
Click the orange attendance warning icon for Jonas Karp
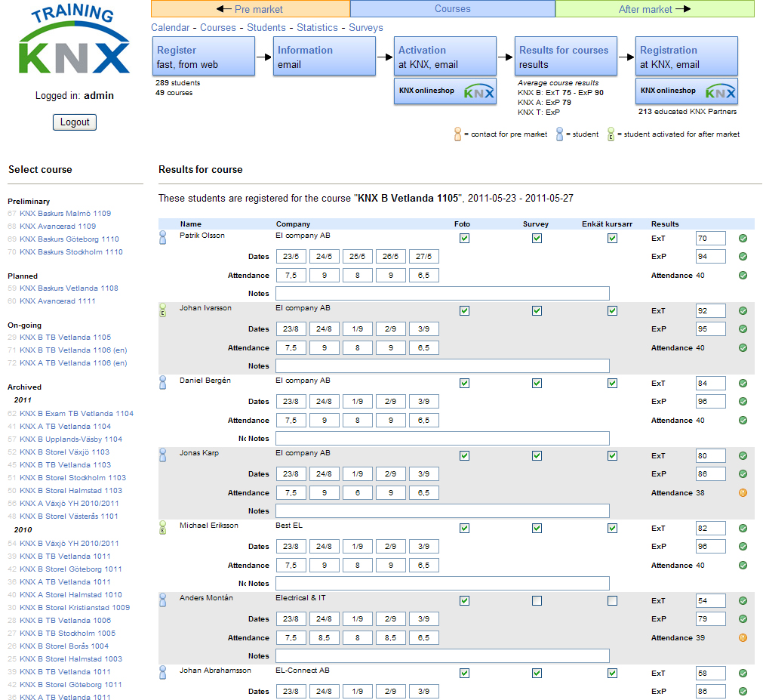coord(743,493)
